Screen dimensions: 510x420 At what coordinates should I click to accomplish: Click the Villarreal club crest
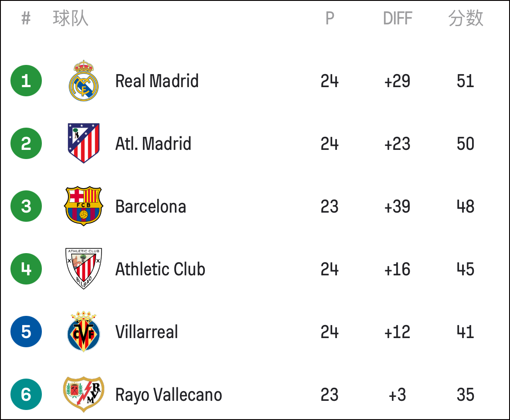pyautogui.click(x=84, y=332)
